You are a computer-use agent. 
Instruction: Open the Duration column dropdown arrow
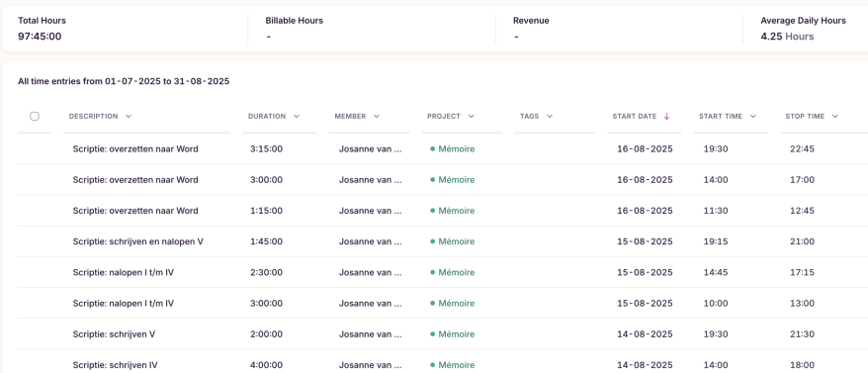297,117
